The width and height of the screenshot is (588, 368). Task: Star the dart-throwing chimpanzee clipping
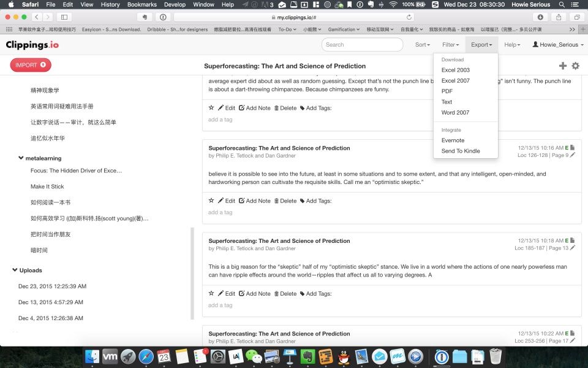point(211,108)
